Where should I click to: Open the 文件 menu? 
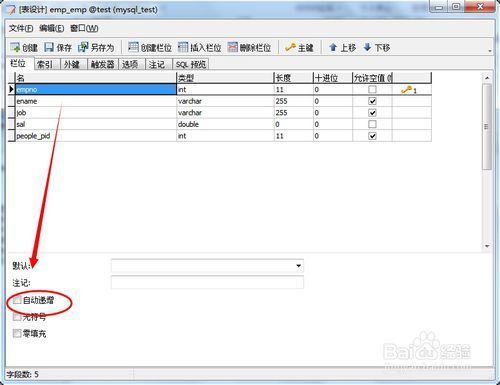tap(21, 28)
